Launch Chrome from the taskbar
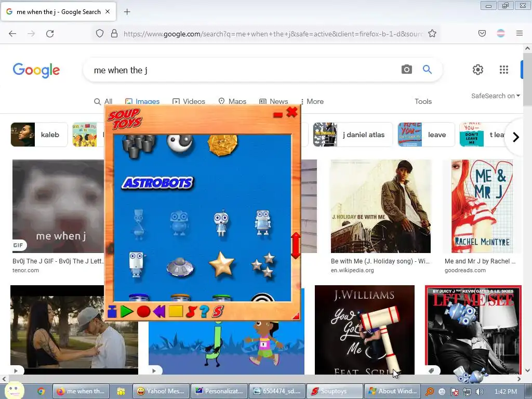The width and height of the screenshot is (532, 399). click(41, 392)
